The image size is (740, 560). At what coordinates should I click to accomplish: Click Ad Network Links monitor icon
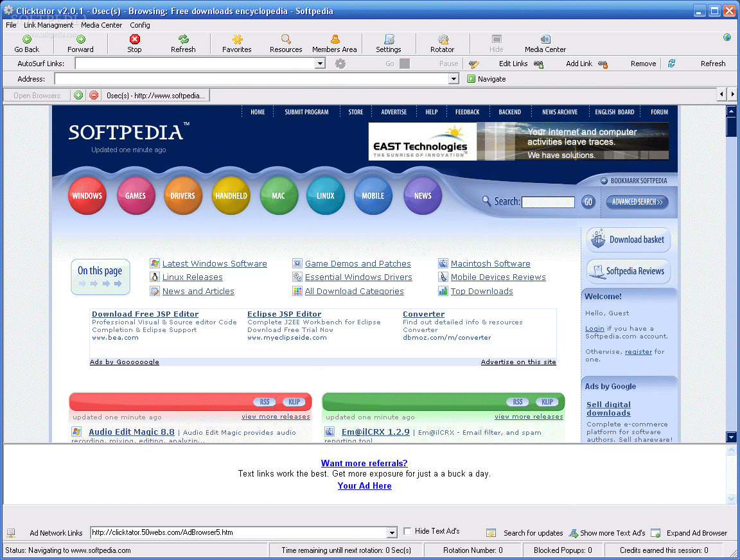(x=11, y=533)
